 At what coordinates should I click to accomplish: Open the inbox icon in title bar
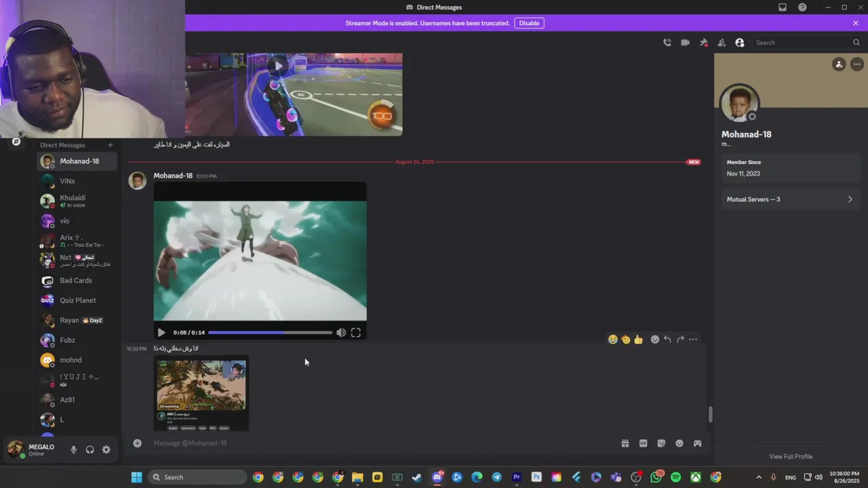[783, 7]
